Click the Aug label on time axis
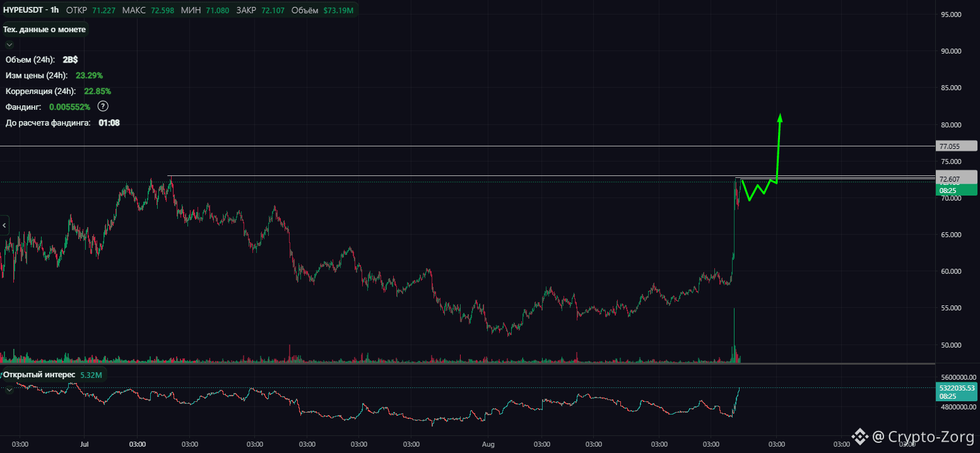The width and height of the screenshot is (980, 453). [x=488, y=444]
